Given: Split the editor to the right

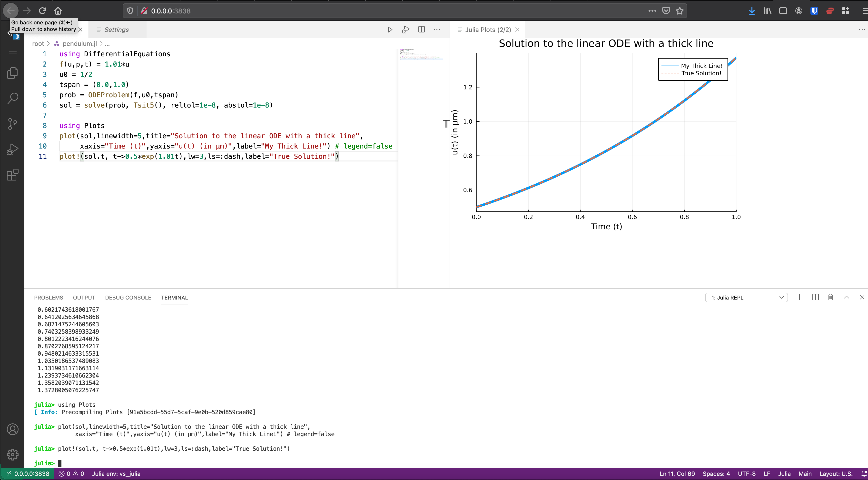Looking at the screenshot, I should coord(421,30).
